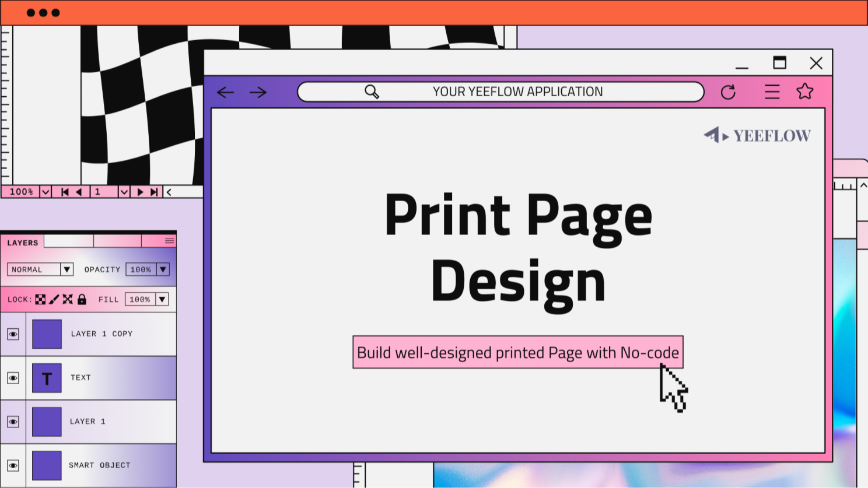Click the Opacity value field
868x488 pixels.
tap(141, 269)
